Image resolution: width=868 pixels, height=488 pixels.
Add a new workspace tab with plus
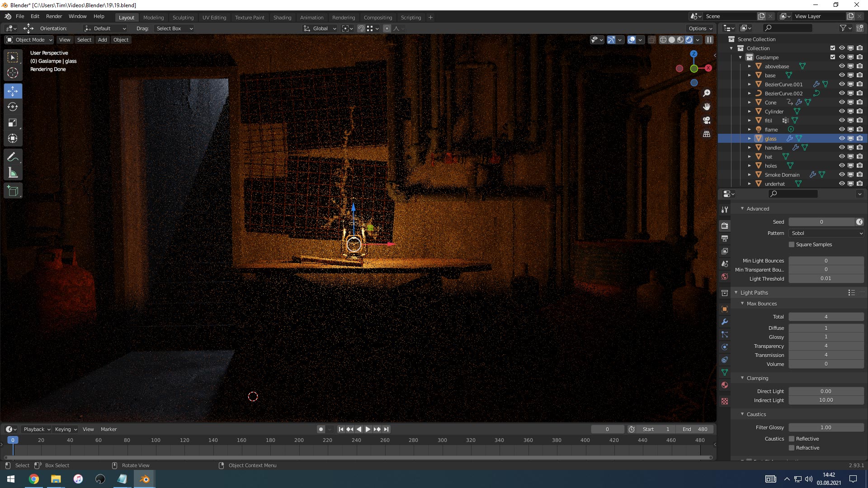point(430,18)
